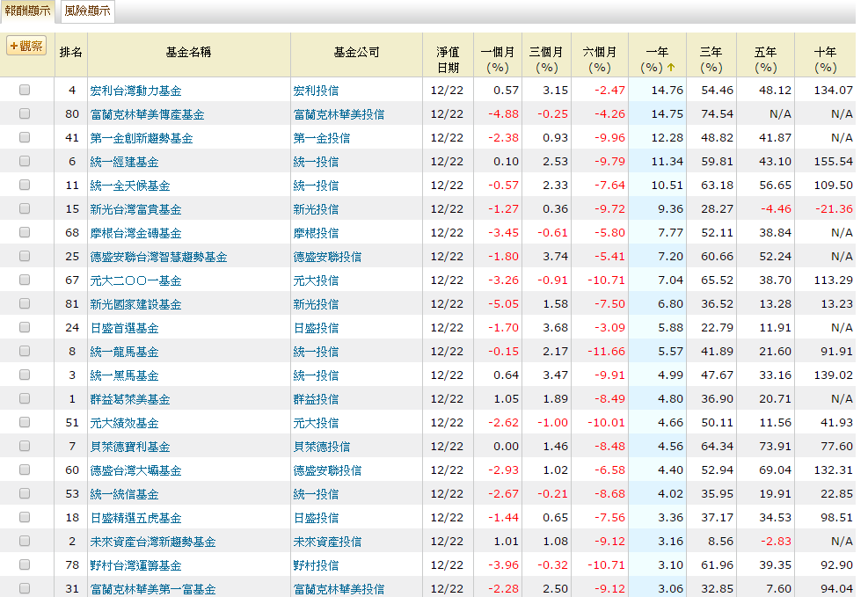Sort by 三個月 return column header
Viewport: 868px width, 597px height.
coord(546,59)
